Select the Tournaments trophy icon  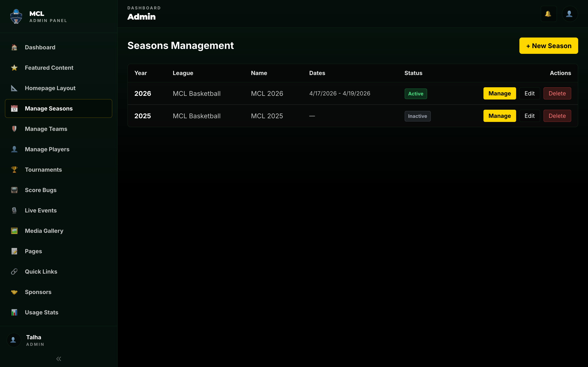(x=14, y=170)
